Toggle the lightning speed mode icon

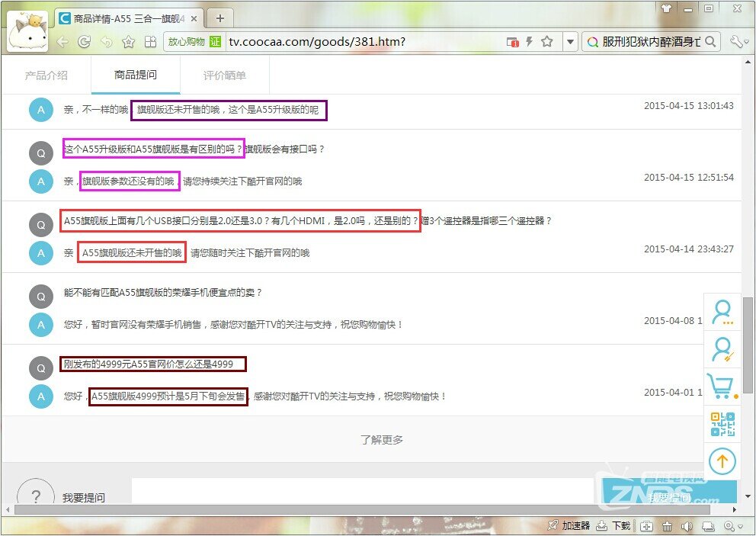point(530,41)
